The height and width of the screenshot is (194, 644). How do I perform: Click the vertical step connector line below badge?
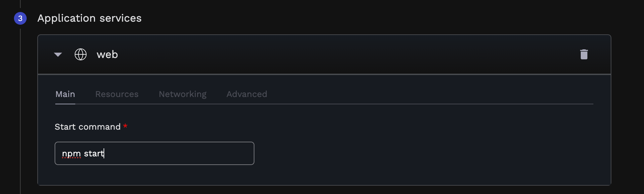click(20, 110)
